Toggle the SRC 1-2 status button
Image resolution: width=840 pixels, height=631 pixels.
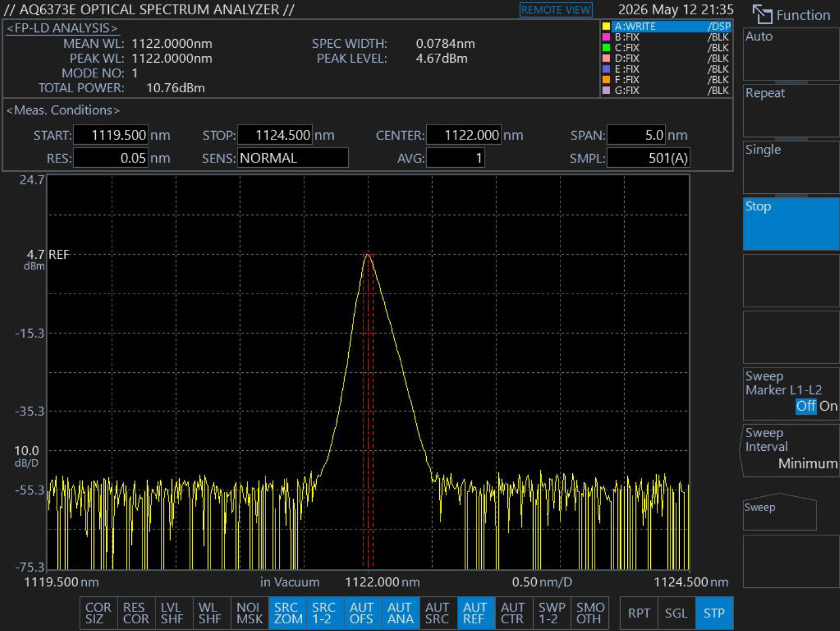(325, 613)
